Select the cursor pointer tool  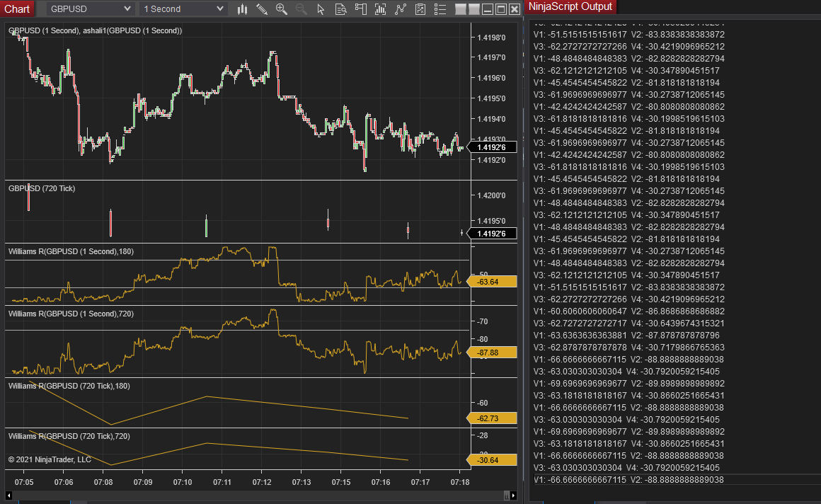(321, 9)
